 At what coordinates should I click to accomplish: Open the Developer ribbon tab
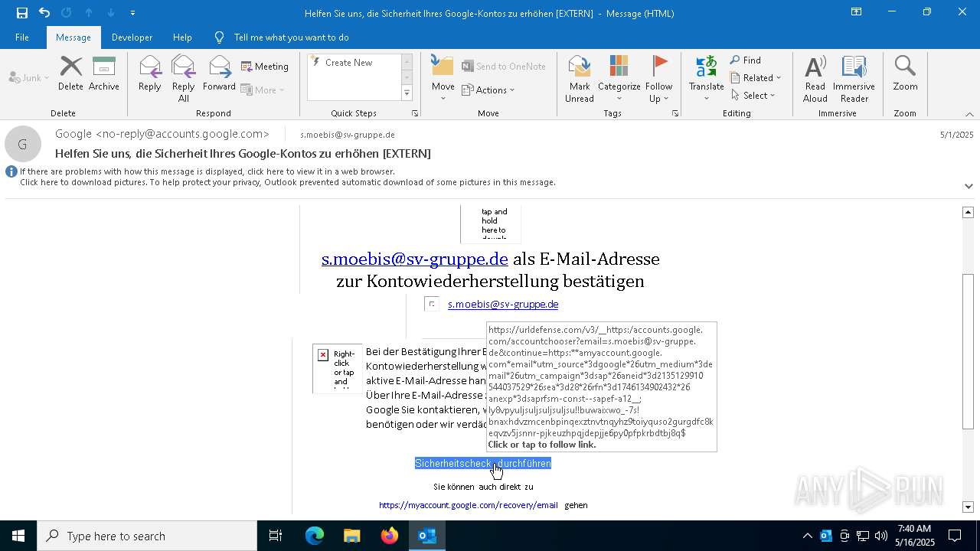(132, 37)
